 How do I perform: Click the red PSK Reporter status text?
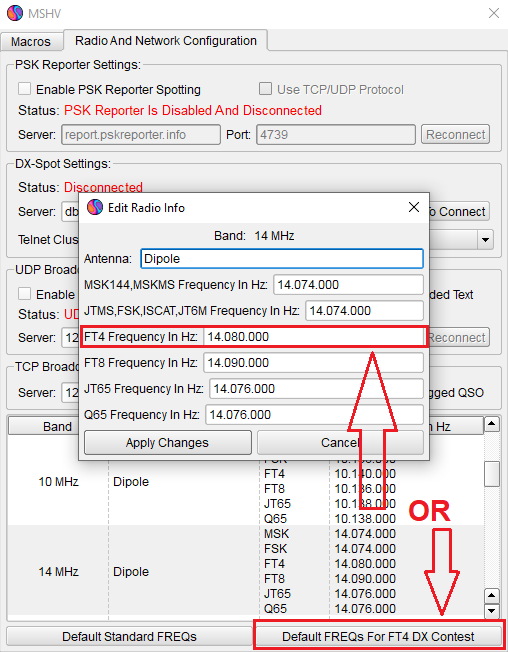coord(192,111)
